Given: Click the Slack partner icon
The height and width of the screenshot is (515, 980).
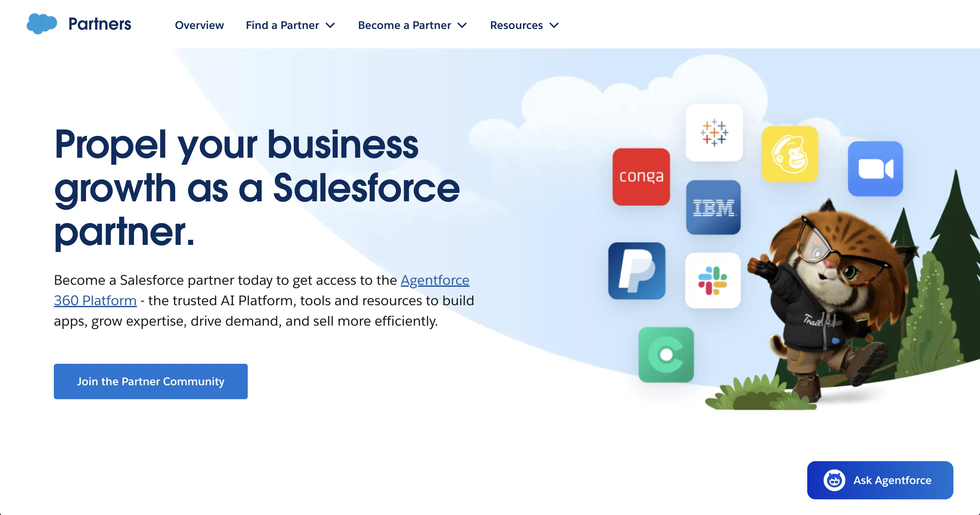Looking at the screenshot, I should (x=713, y=280).
